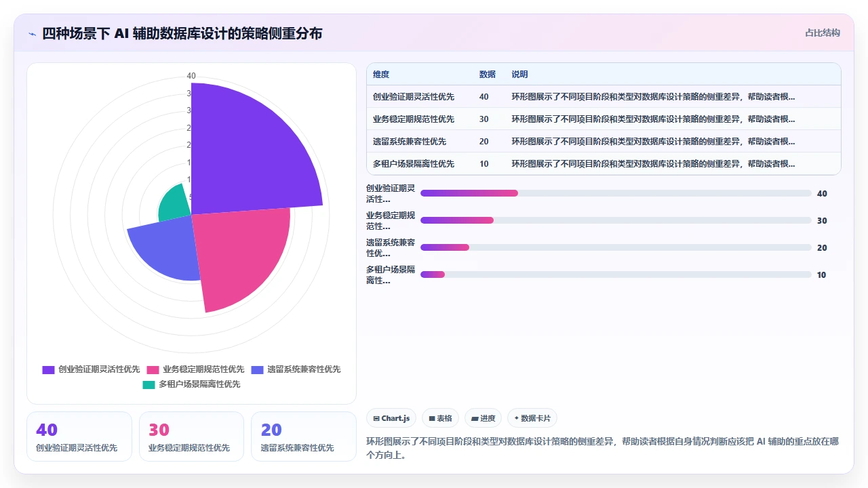Viewport: 868px width, 488px height.
Task: Click the 占比结构 label in header
Action: (823, 33)
